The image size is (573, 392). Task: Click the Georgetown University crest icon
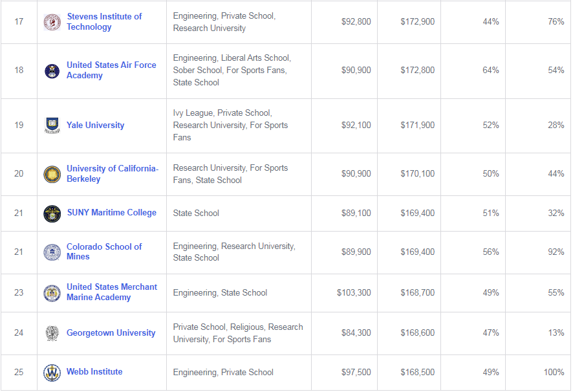coord(52,333)
